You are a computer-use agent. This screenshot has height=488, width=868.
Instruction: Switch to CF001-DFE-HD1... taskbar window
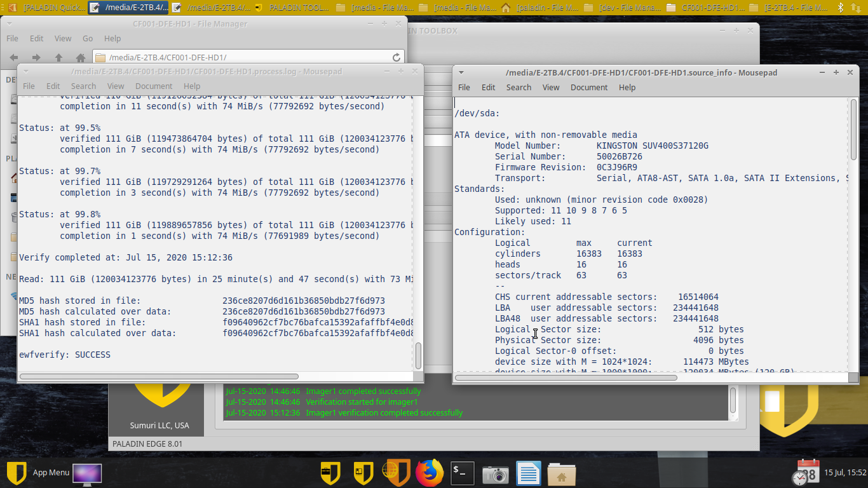click(x=704, y=8)
